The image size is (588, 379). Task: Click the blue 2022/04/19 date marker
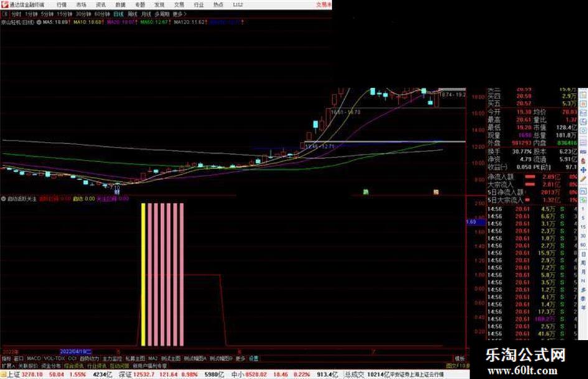tap(76, 352)
